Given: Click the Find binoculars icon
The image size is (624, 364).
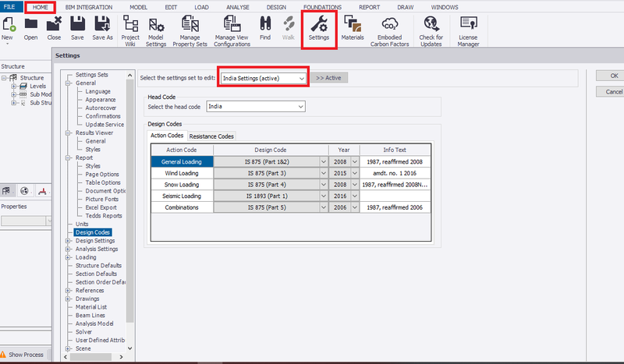Looking at the screenshot, I should [265, 25].
